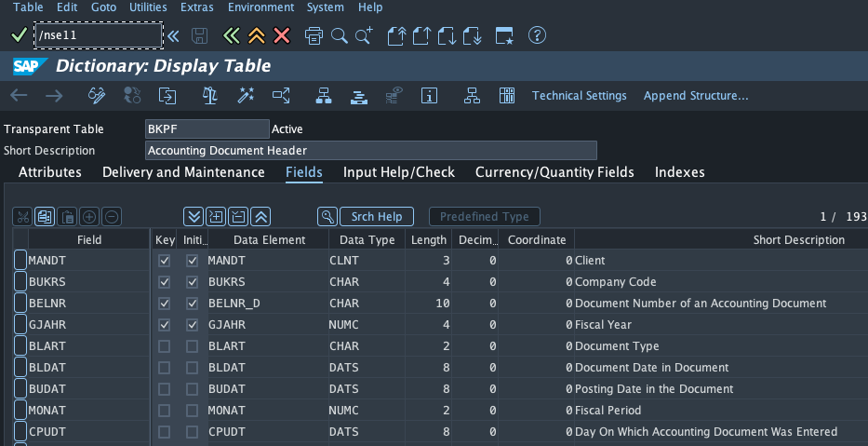Click the Delete Include minus-box icon
Screen dimensions: 868x446
pos(238,217)
